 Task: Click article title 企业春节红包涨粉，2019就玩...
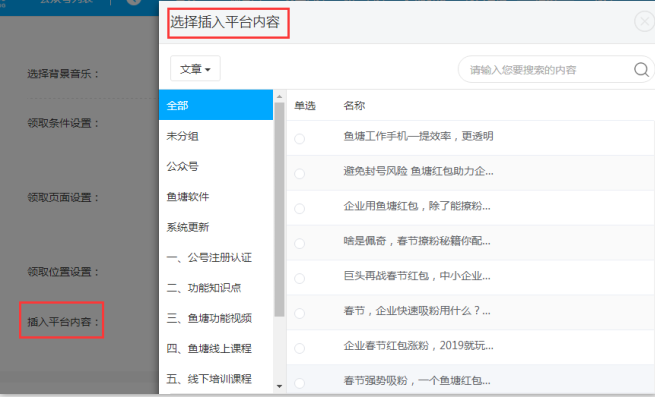point(418,346)
